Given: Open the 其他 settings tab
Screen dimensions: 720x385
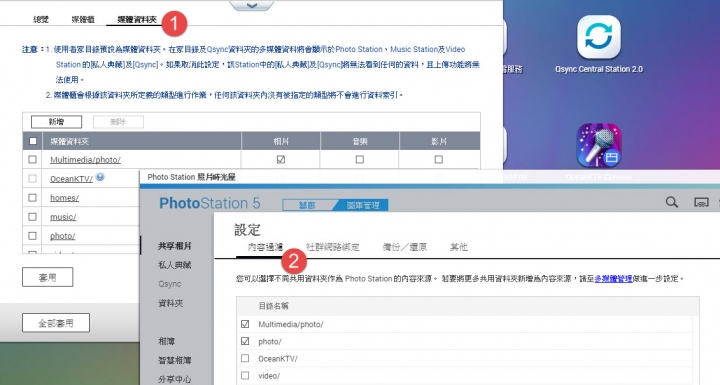Looking at the screenshot, I should point(459,247).
